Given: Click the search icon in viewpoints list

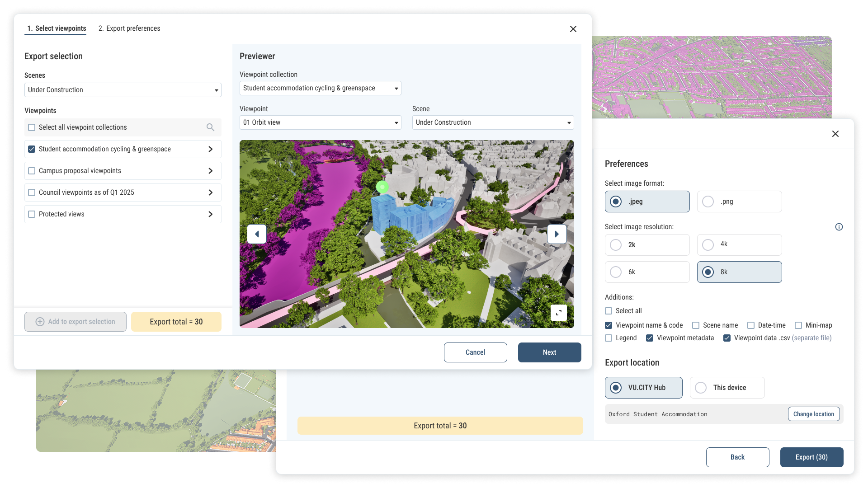Looking at the screenshot, I should coord(210,127).
